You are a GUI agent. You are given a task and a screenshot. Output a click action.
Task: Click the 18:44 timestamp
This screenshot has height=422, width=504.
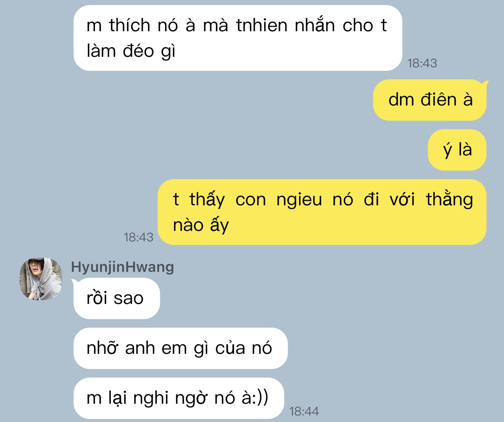pos(304,411)
